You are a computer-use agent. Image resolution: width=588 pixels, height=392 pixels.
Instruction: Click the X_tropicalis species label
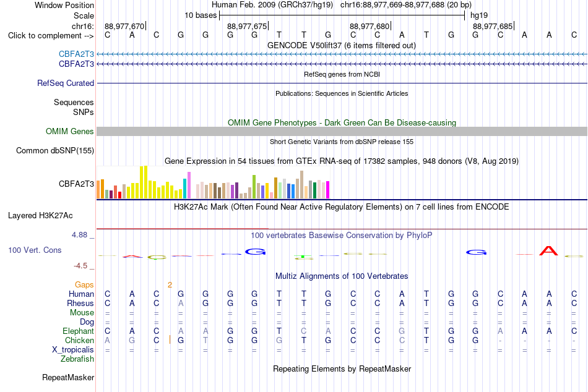(x=73, y=350)
